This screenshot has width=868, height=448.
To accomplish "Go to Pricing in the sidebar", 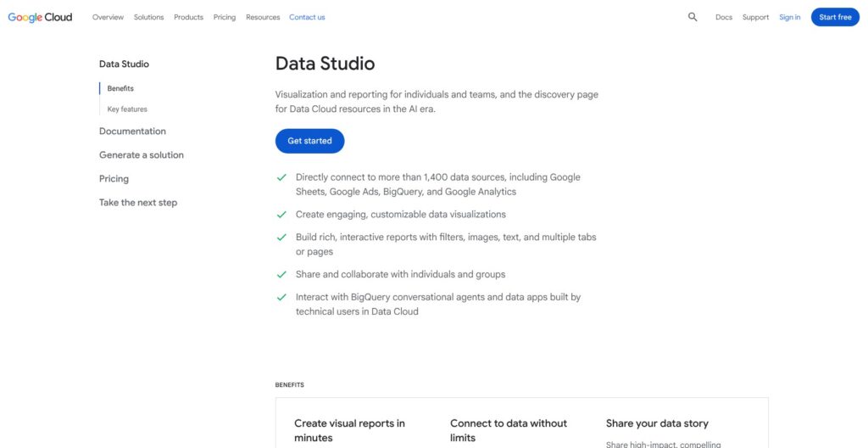I will [x=114, y=179].
